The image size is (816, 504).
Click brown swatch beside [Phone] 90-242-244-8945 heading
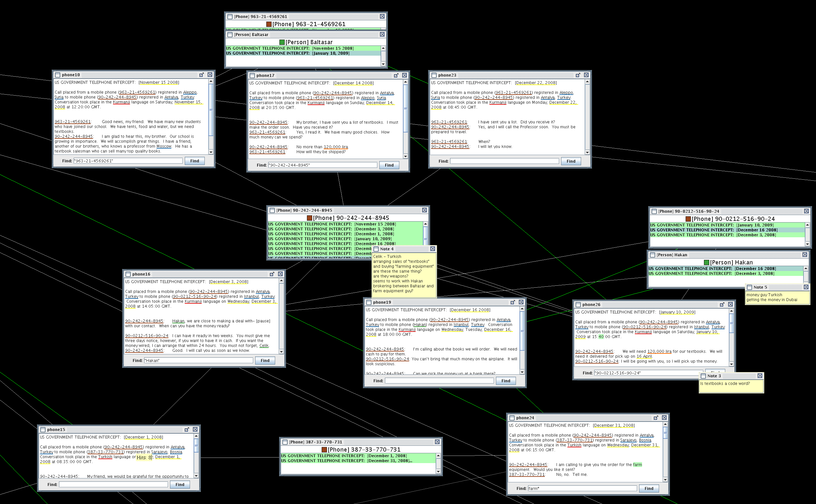click(310, 218)
